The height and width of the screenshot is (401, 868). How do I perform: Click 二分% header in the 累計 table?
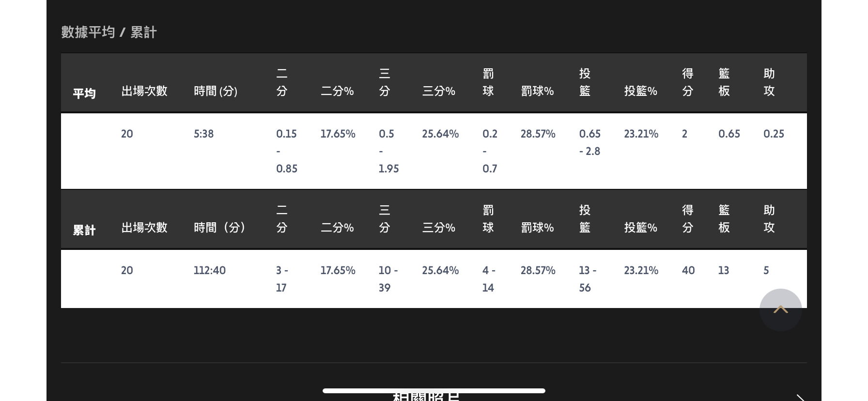(337, 228)
